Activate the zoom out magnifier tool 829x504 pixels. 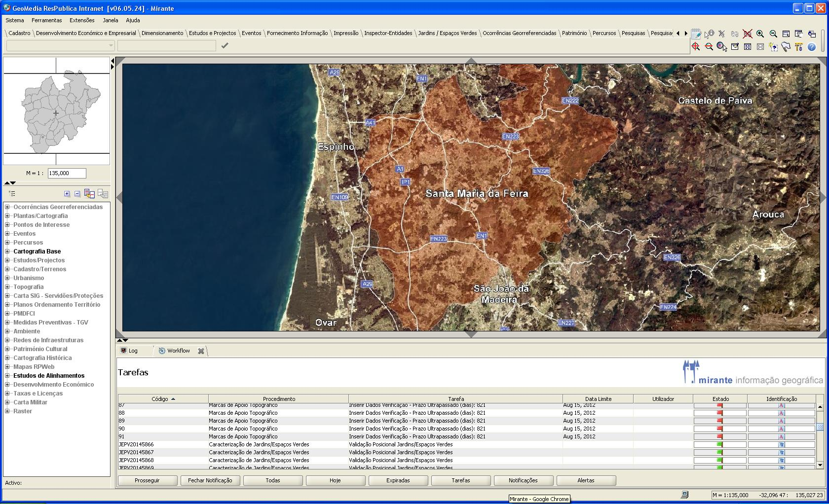point(773,34)
